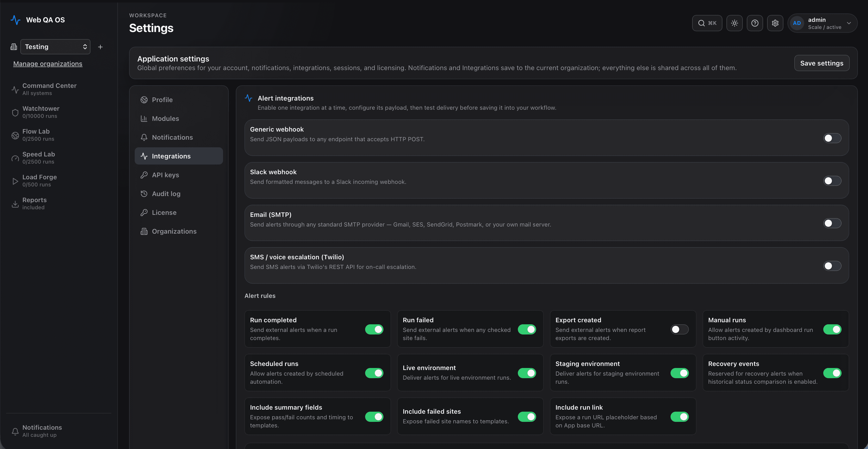
Task: Enable the Generic webhook integration
Action: pos(832,138)
